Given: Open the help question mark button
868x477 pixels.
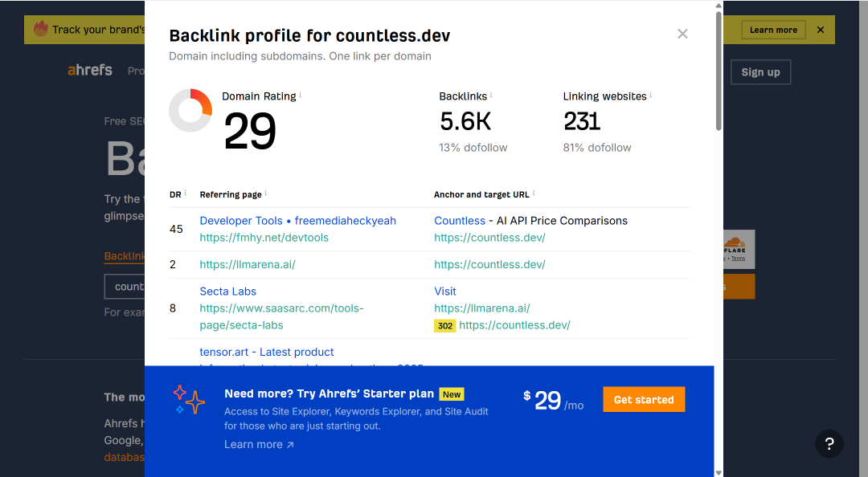Looking at the screenshot, I should point(829,443).
